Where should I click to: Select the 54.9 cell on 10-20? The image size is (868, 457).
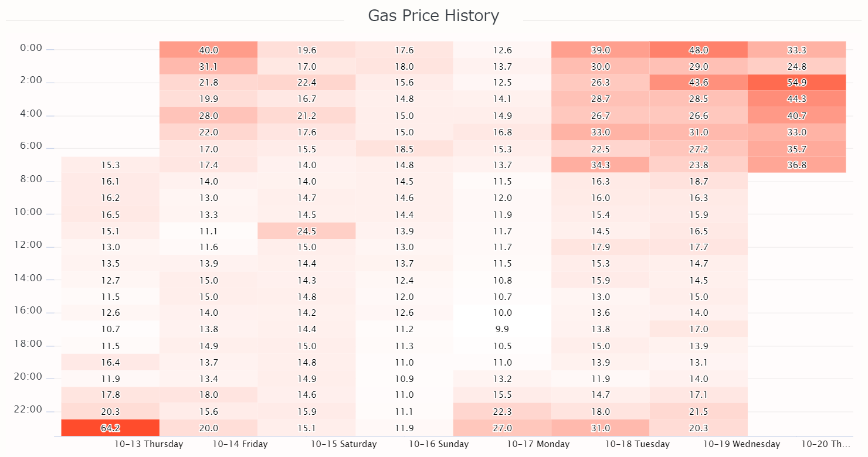[x=797, y=83]
